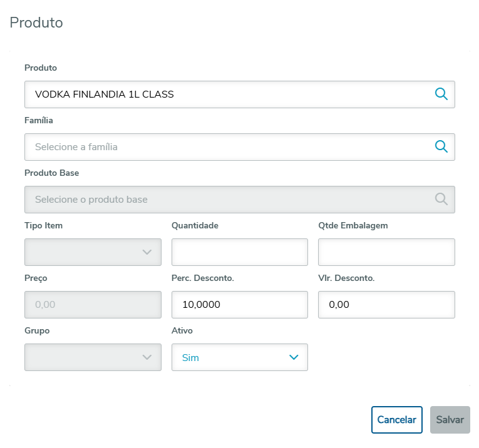Expand the Tipo Item dropdown

[x=93, y=252]
